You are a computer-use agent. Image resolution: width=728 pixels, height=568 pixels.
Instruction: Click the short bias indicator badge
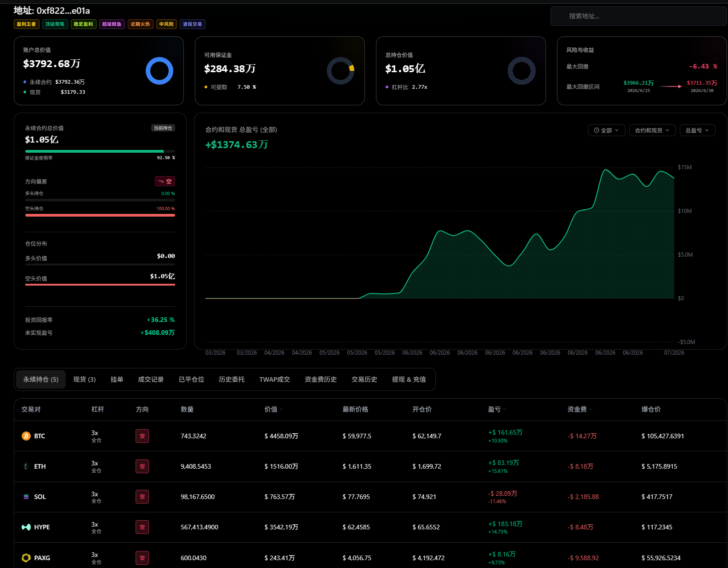165,181
